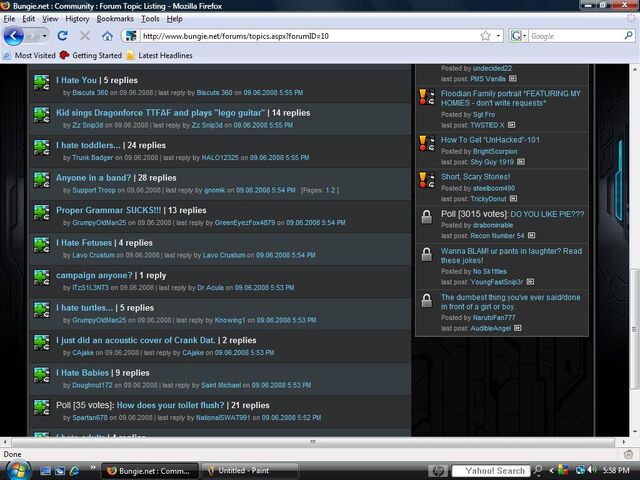The width and height of the screenshot is (640, 480).
Task: Reload the page with the Refresh icon
Action: pyautogui.click(x=62, y=36)
